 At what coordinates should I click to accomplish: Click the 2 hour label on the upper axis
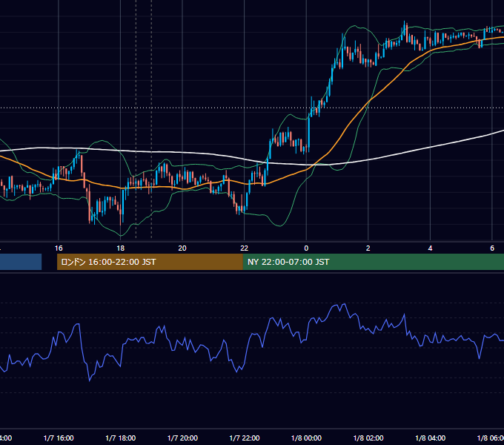coord(368,248)
